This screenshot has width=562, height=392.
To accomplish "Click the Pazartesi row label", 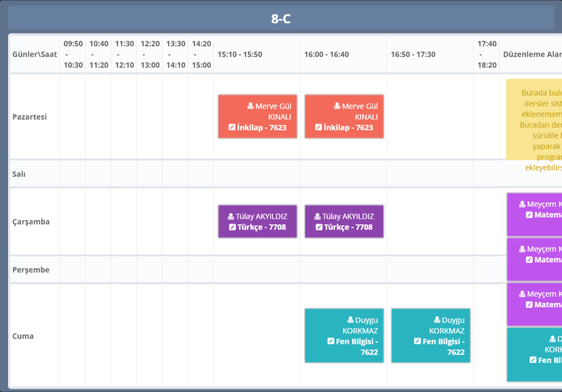I will [x=29, y=117].
